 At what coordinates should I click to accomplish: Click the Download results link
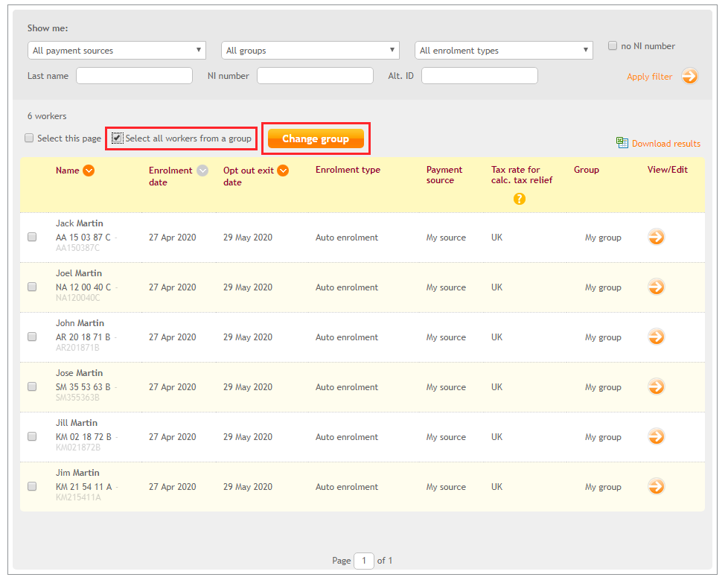click(x=666, y=144)
